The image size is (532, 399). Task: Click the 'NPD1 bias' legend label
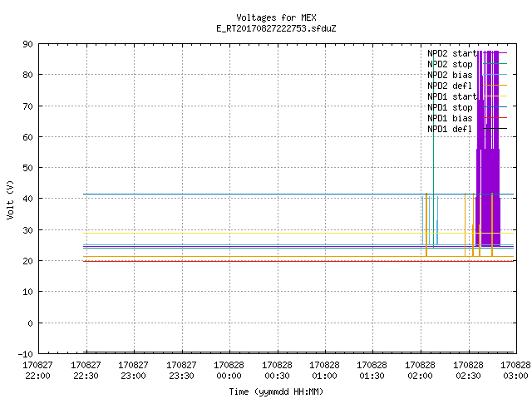450,118
